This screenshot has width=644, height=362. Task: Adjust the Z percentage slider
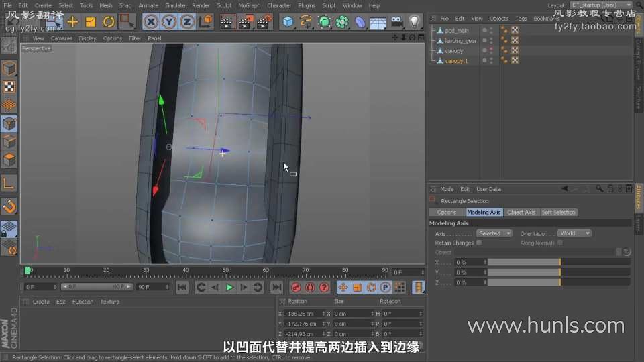559,282
